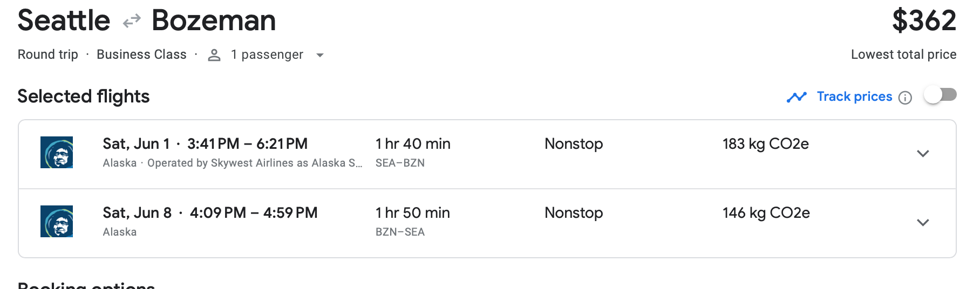980x289 pixels.
Task: Open the Track prices info icon
Action: 905,98
